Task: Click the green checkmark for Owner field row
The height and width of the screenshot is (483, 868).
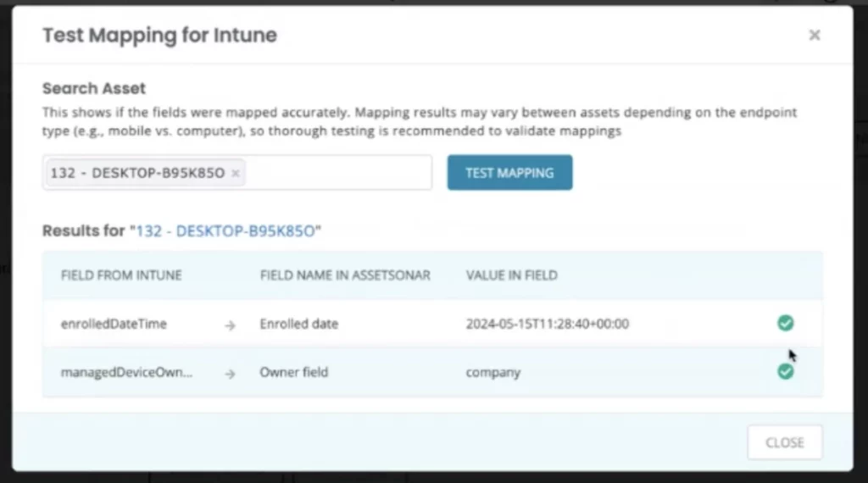Action: [x=785, y=371]
